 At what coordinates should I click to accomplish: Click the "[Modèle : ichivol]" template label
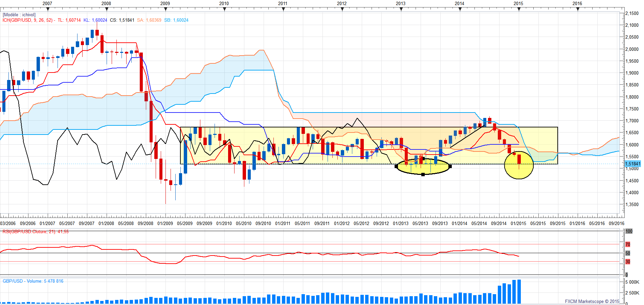click(19, 15)
